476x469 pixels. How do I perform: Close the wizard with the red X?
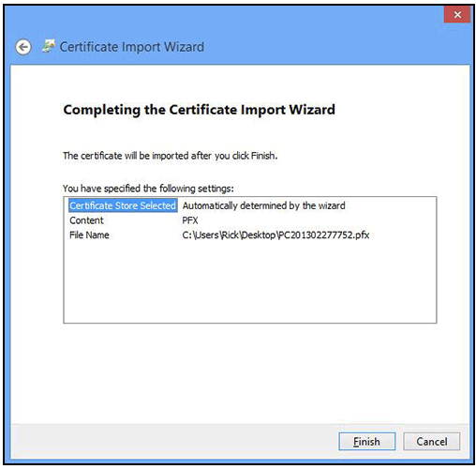pos(457,14)
